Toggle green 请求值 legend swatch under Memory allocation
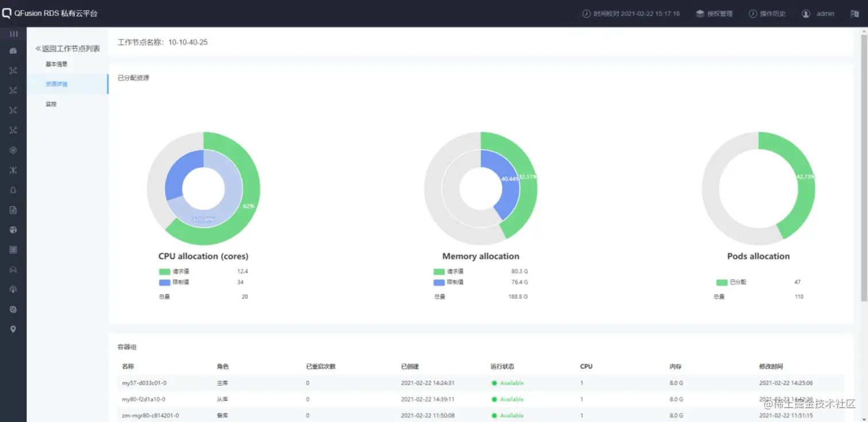 (439, 272)
